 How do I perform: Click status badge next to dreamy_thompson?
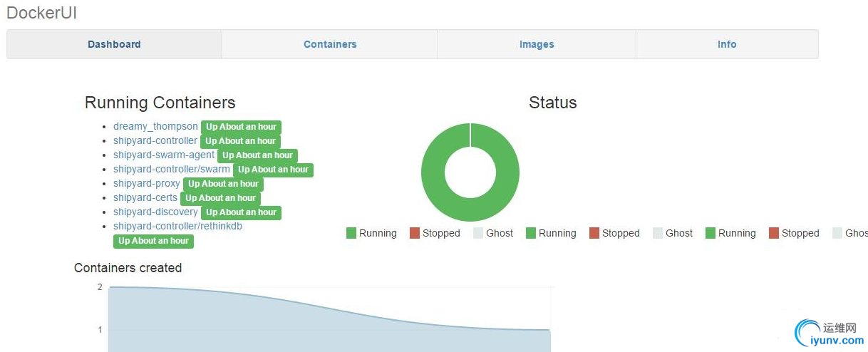[241, 127]
